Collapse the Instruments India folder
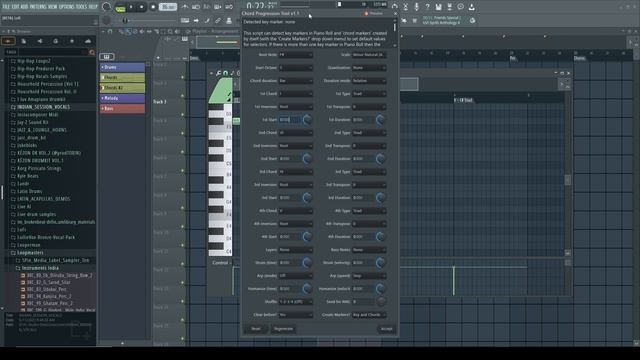Image resolution: width=640 pixels, height=360 pixels. (x=40, y=268)
